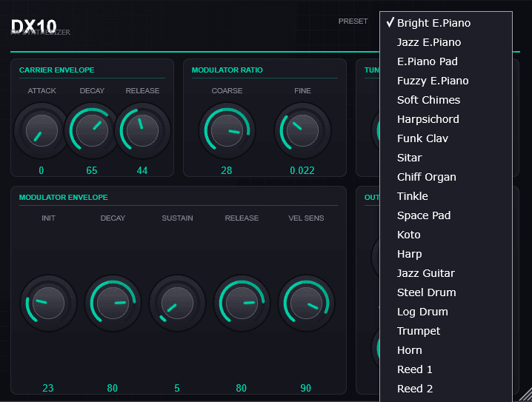
Task: Click the carrier envelope Attack knob
Action: click(41, 131)
